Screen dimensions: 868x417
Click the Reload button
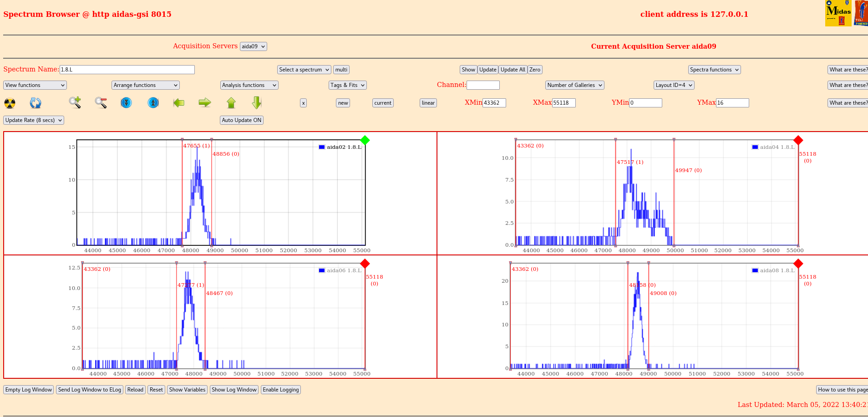[135, 390]
